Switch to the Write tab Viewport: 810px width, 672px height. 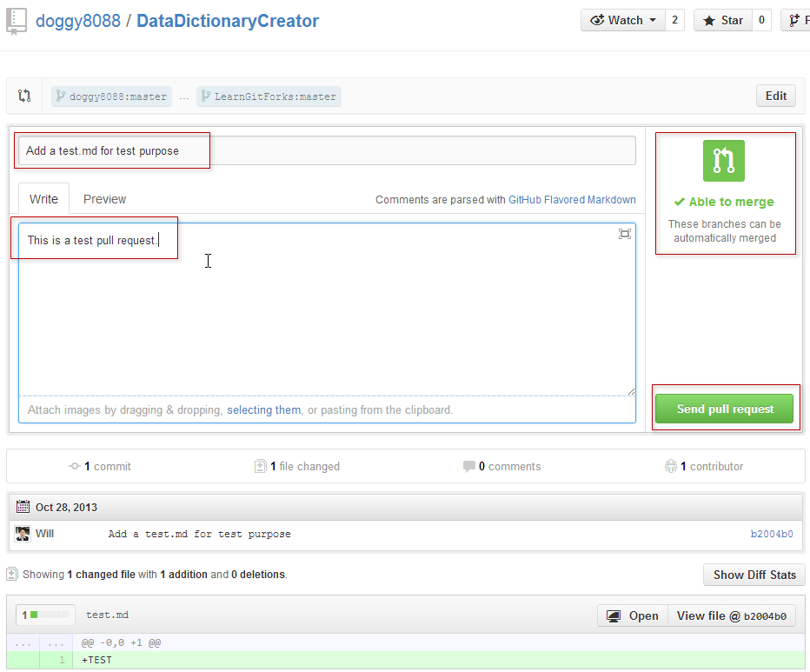[43, 199]
